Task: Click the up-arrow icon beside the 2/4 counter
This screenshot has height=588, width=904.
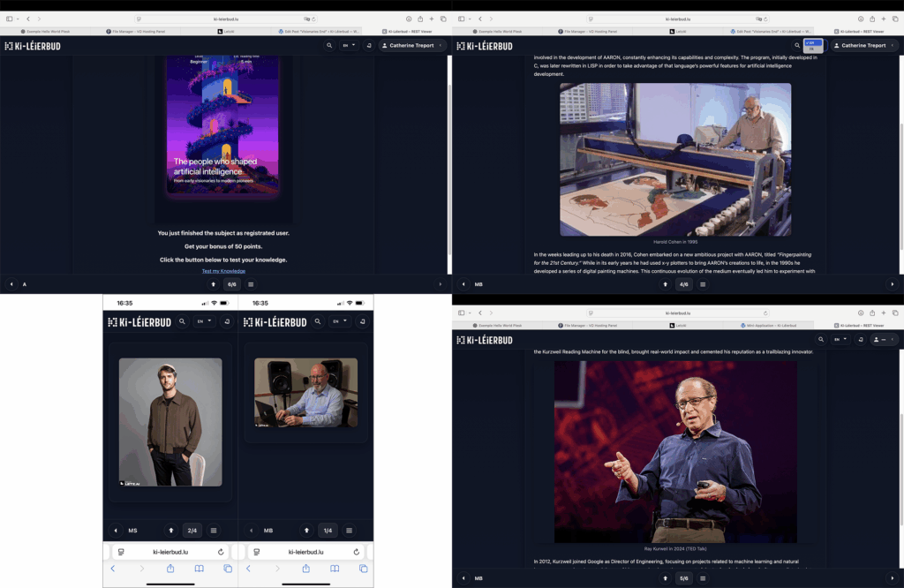Action: click(x=171, y=531)
